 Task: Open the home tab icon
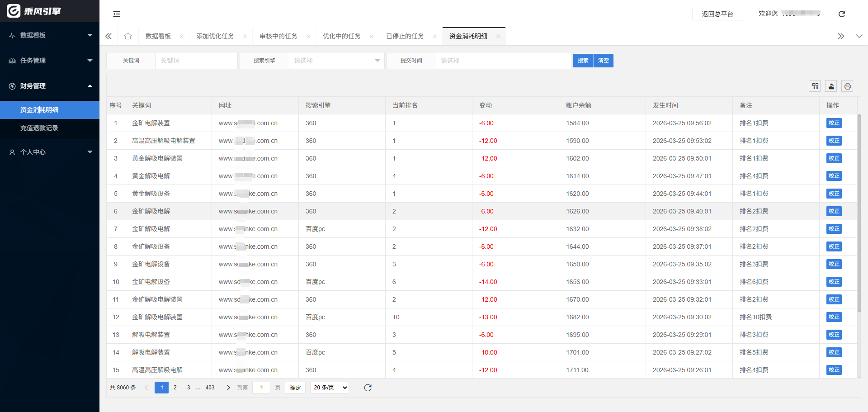(x=128, y=36)
